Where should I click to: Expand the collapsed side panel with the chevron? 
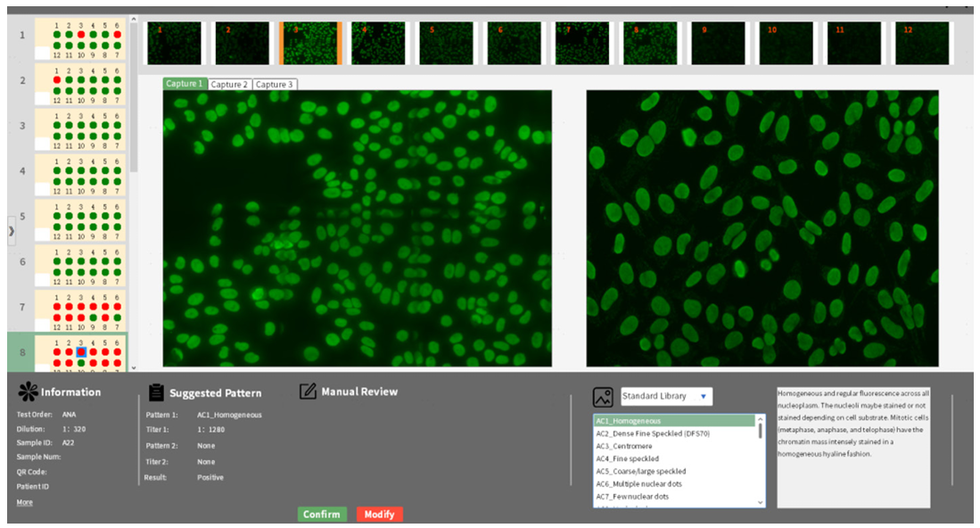click(12, 231)
